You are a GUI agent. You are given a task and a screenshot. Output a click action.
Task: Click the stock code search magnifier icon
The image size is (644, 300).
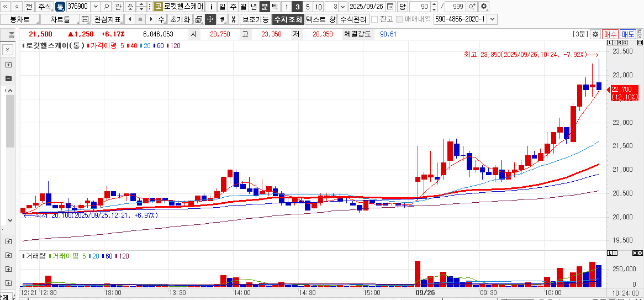point(106,7)
